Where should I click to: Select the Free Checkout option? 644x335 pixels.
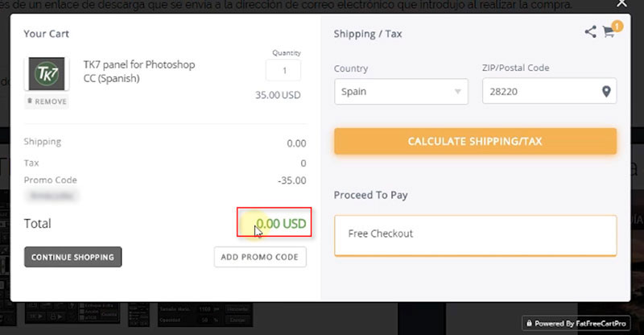pos(475,234)
